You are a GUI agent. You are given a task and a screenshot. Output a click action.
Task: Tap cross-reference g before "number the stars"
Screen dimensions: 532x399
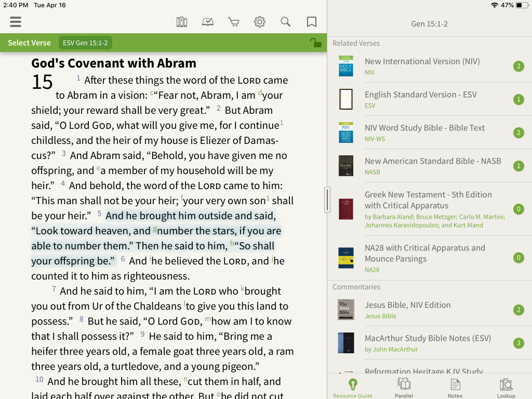pos(155,229)
